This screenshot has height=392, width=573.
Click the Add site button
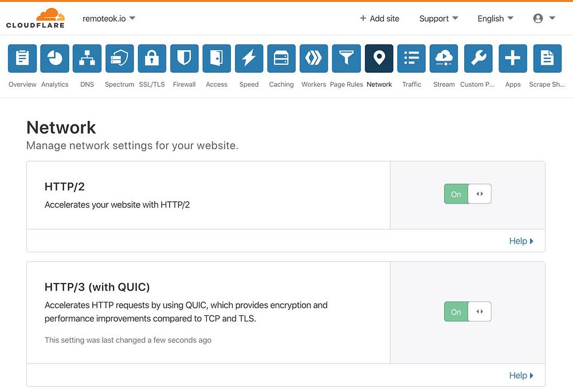click(x=379, y=19)
